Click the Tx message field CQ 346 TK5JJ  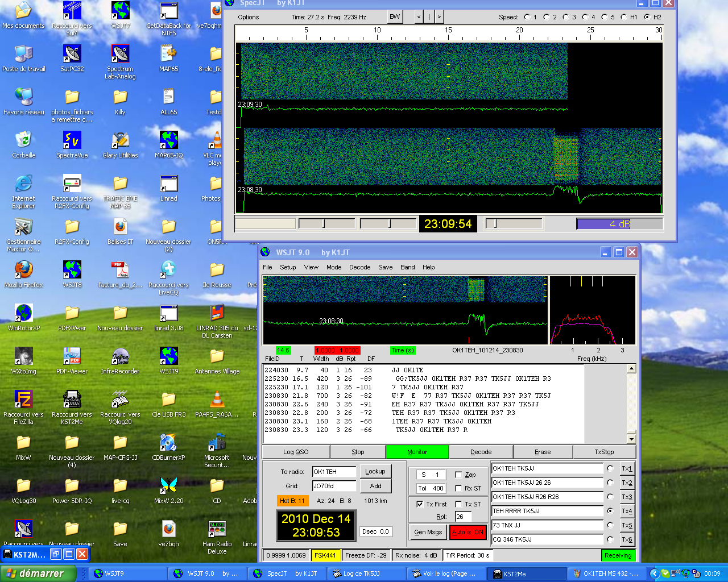(x=547, y=539)
